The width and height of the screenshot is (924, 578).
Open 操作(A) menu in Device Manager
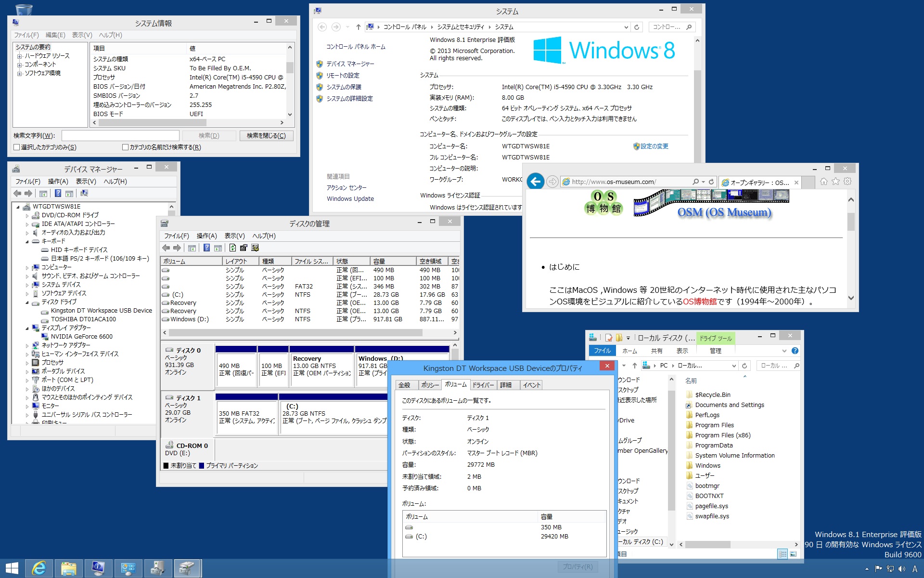click(x=58, y=182)
